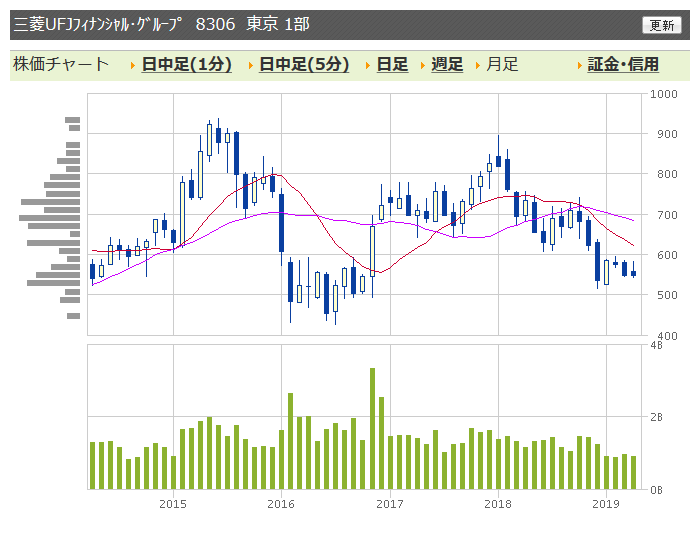This screenshot has width=700, height=534.
Task: Switch to 日中足(5分) chart view
Action: (304, 65)
